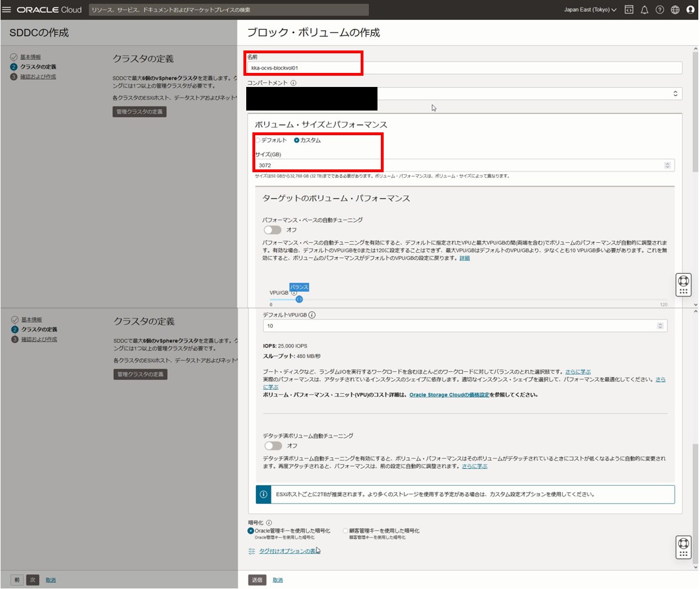The height and width of the screenshot is (589, 700).
Task: Click the info icon next to コンパートメント
Action: click(293, 83)
